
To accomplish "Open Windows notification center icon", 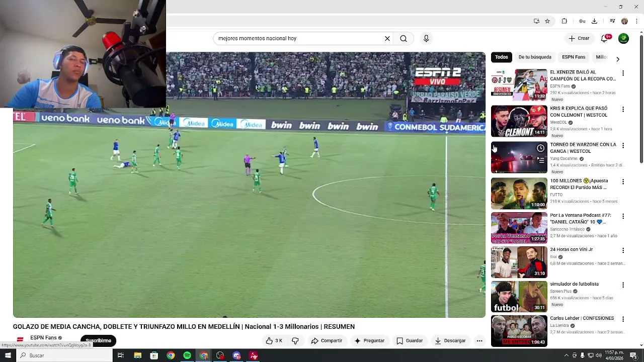I will tap(633, 355).
